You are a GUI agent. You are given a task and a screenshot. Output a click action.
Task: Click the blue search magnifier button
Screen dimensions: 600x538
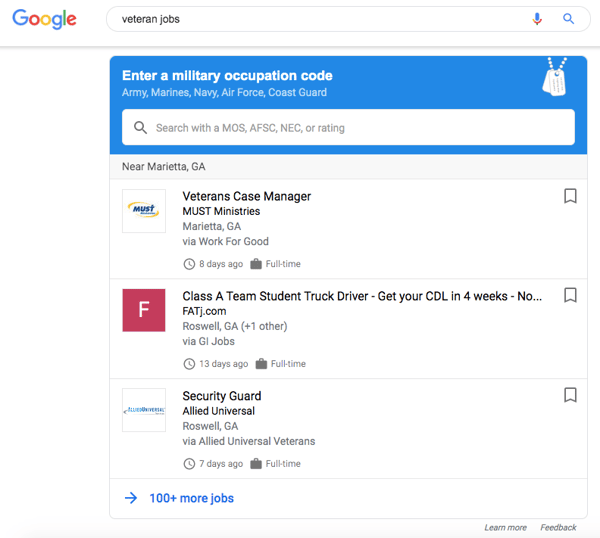(x=568, y=18)
